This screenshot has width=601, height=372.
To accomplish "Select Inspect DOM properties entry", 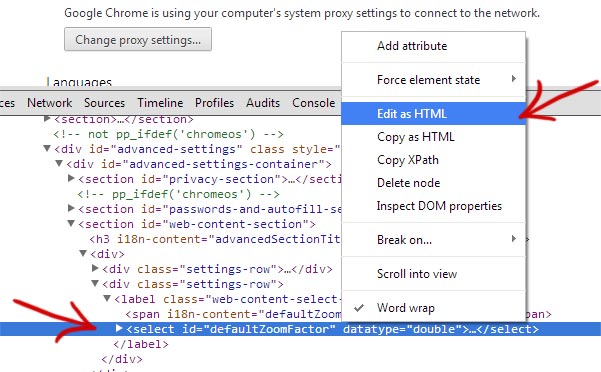I will click(433, 206).
